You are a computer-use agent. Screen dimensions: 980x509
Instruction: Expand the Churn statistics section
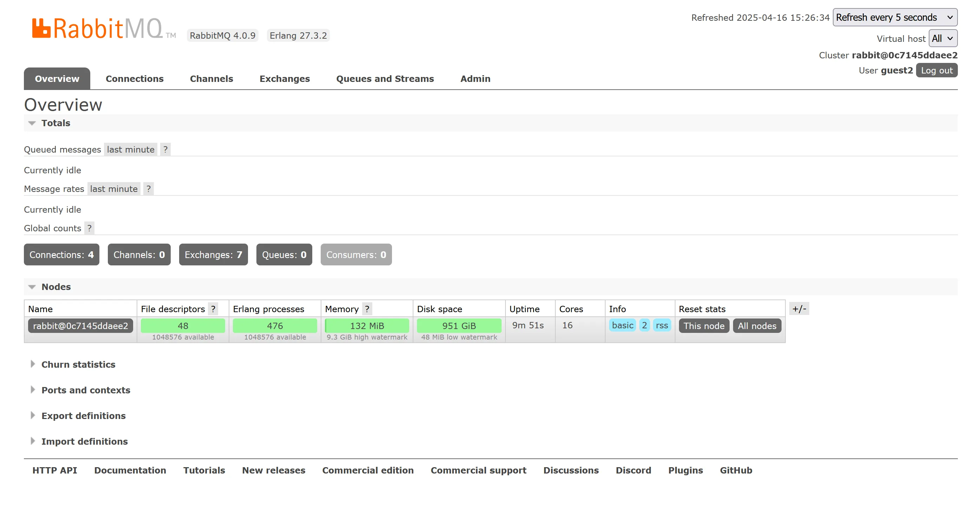[78, 364]
